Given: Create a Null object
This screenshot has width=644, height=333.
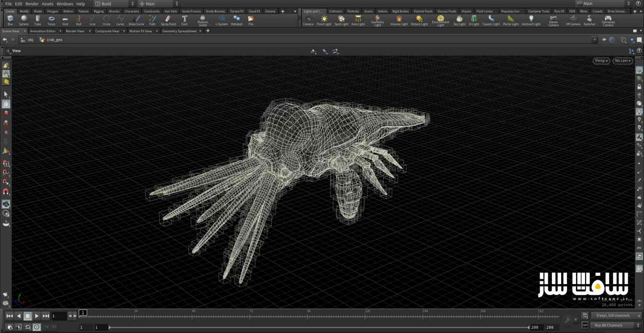Looking at the screenshot, I should pos(79,20).
